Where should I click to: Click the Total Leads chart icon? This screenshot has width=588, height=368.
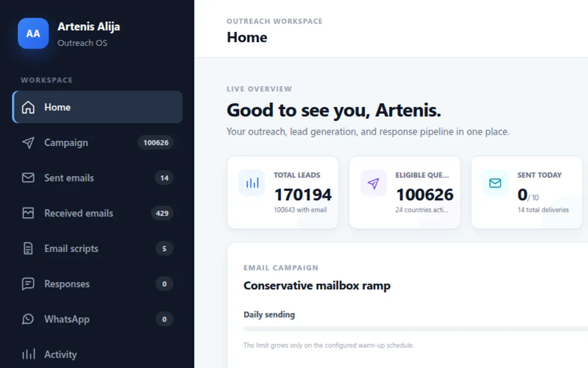[252, 183]
